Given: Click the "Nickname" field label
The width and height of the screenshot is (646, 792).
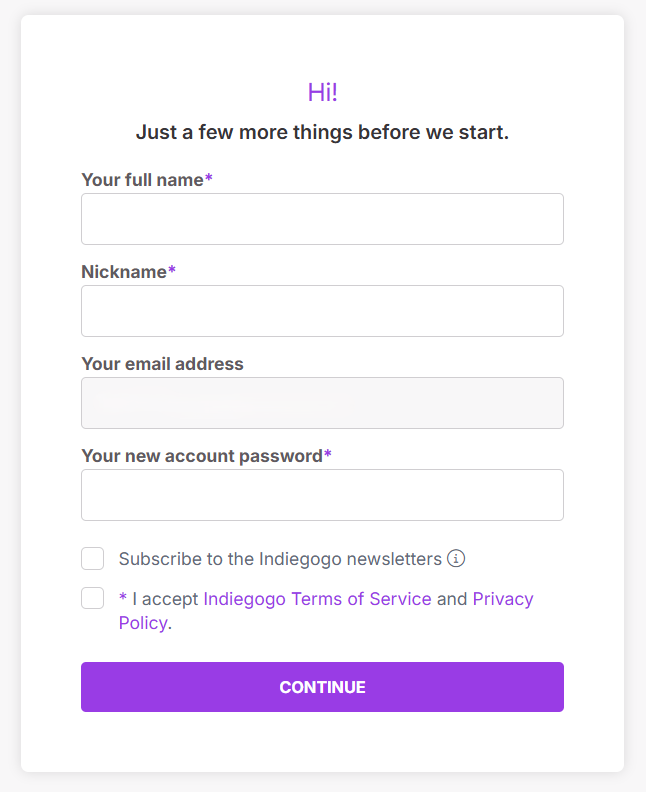Looking at the screenshot, I should [124, 272].
